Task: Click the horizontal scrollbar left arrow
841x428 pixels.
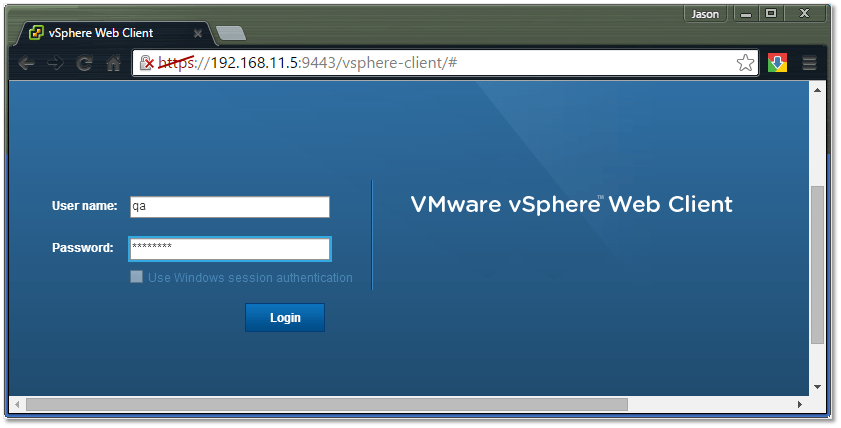Action: tap(17, 404)
